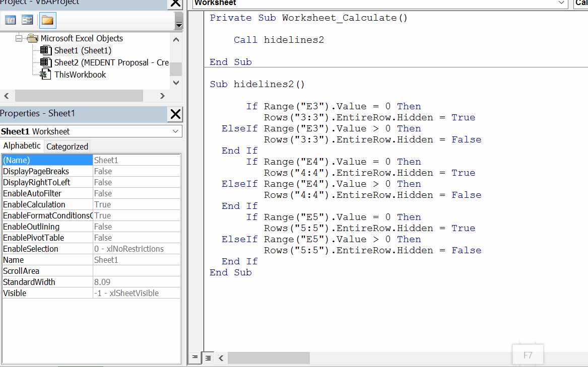Click Rows("3:3") Hidden = True line
Viewport: 588px width, 367px height.
pos(369,117)
